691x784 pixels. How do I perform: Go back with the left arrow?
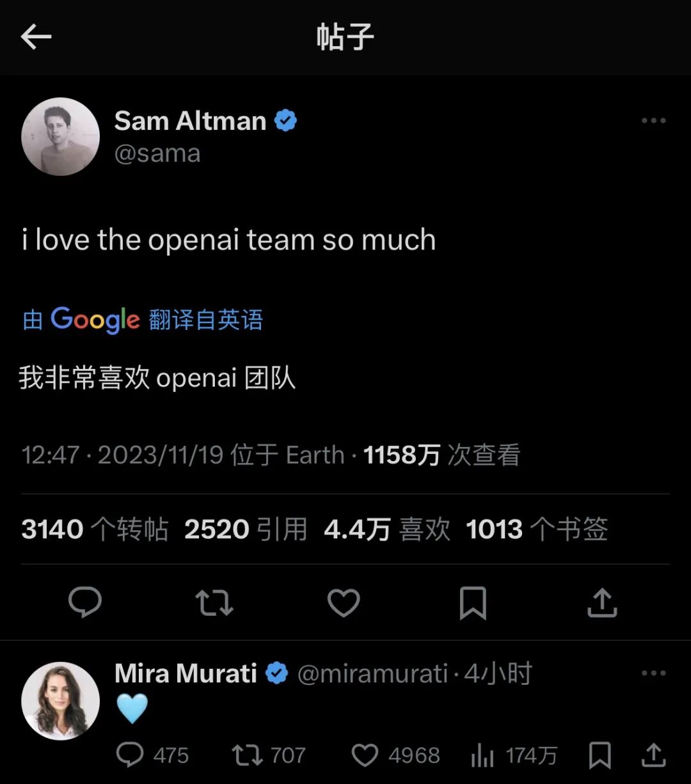click(x=36, y=38)
